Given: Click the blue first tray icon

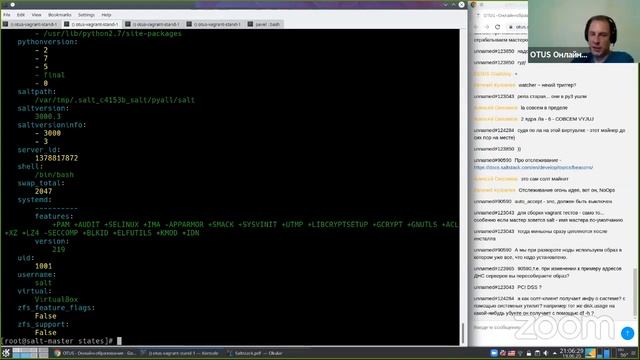Looking at the screenshot, I should tap(494, 353).
